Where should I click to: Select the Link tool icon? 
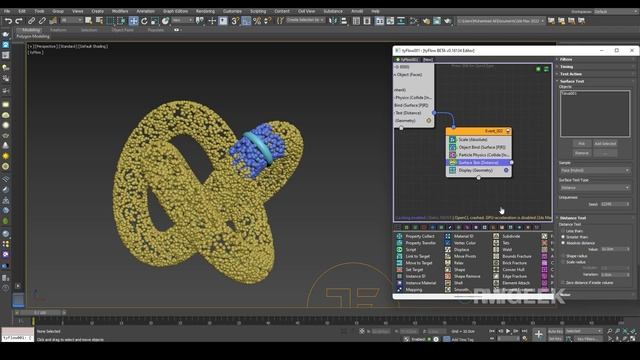[31, 21]
